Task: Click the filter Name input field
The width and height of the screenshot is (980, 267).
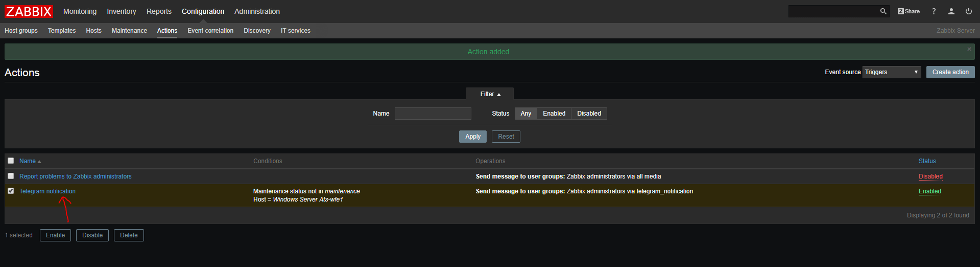Action: [x=433, y=114]
